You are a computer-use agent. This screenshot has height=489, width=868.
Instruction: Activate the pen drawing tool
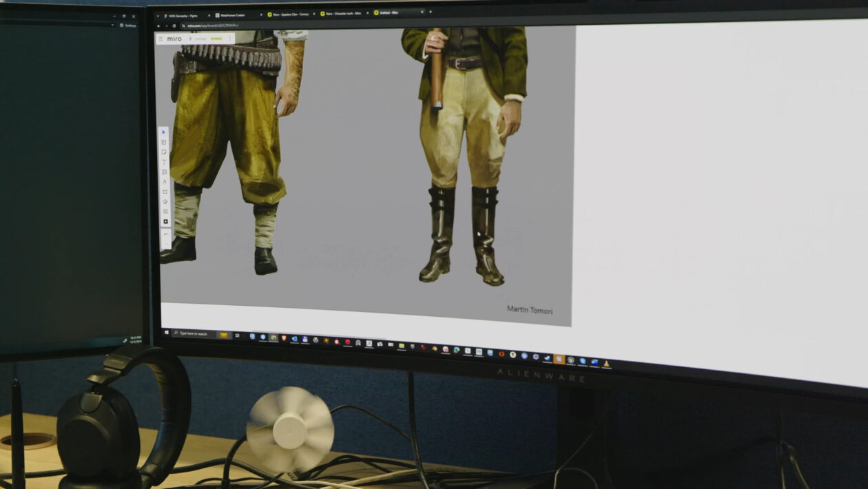[x=164, y=182]
